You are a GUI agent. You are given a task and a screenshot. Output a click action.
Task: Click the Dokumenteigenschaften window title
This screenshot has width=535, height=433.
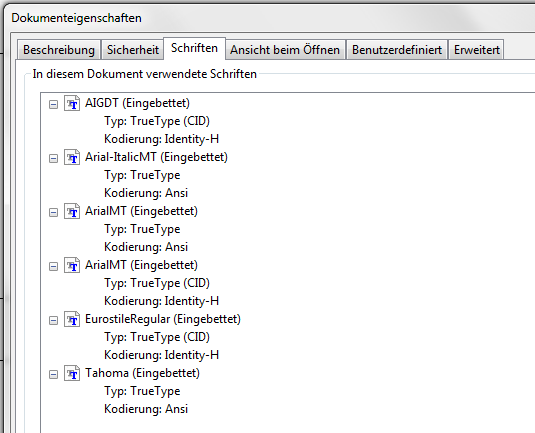(x=76, y=18)
